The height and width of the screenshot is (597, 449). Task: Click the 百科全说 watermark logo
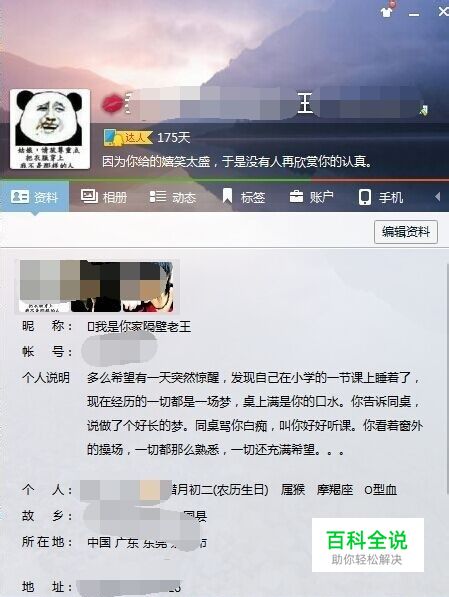368,545
